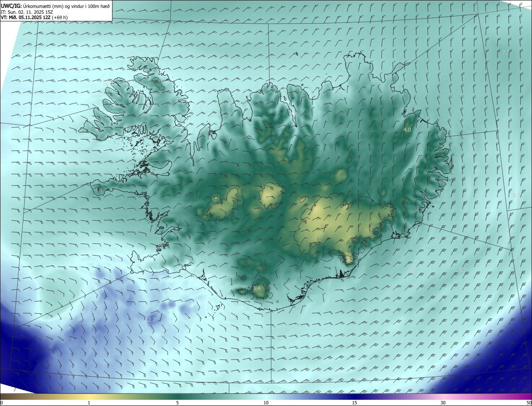This screenshot has height=406, width=532.
Task: Click the colorbar tick label '0'
Action: [1, 403]
